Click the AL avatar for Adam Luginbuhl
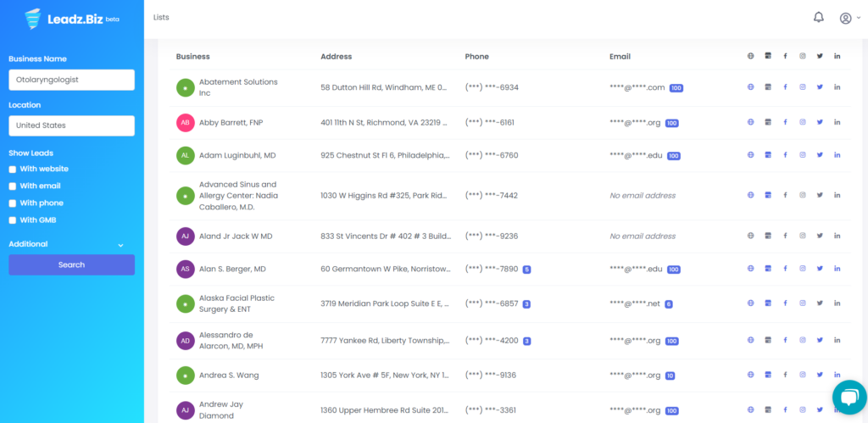The width and height of the screenshot is (868, 423). pyautogui.click(x=186, y=156)
